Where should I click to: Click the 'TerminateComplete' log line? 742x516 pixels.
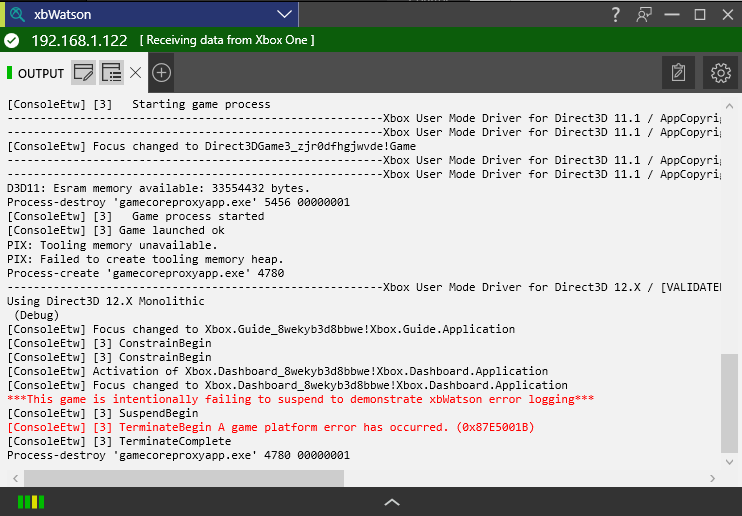click(119, 441)
